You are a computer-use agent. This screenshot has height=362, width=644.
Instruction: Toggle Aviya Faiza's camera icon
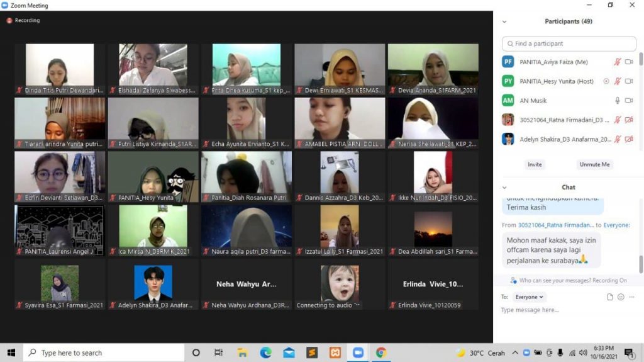629,62
